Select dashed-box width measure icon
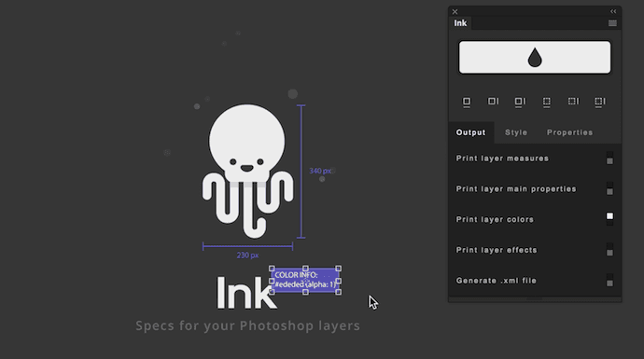The width and height of the screenshot is (644, 359). (546, 103)
